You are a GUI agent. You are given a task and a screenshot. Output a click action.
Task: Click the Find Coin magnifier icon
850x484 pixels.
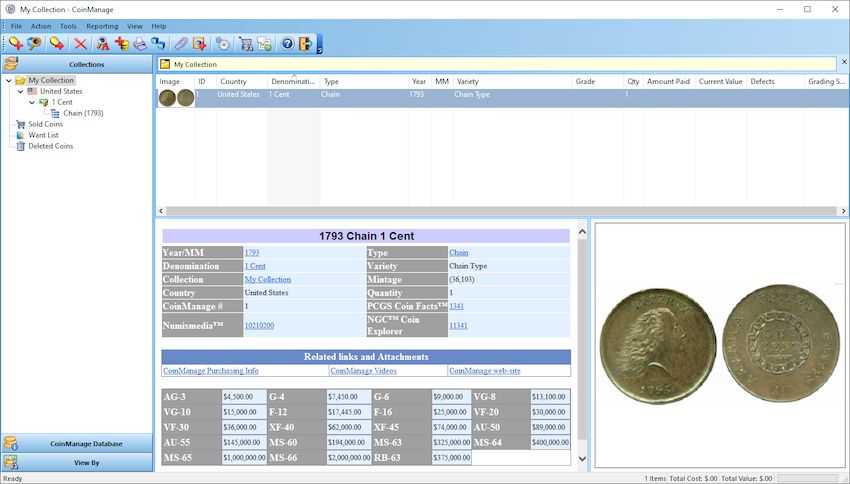click(34, 44)
